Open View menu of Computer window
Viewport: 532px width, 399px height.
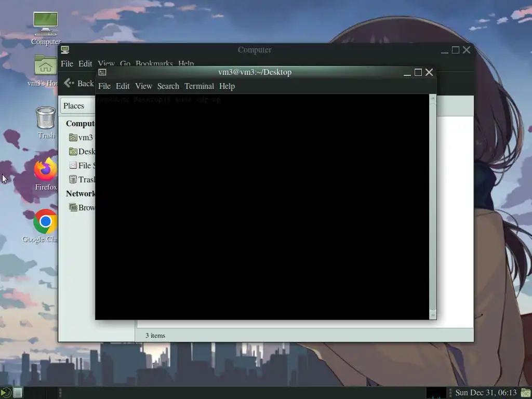pyautogui.click(x=106, y=63)
